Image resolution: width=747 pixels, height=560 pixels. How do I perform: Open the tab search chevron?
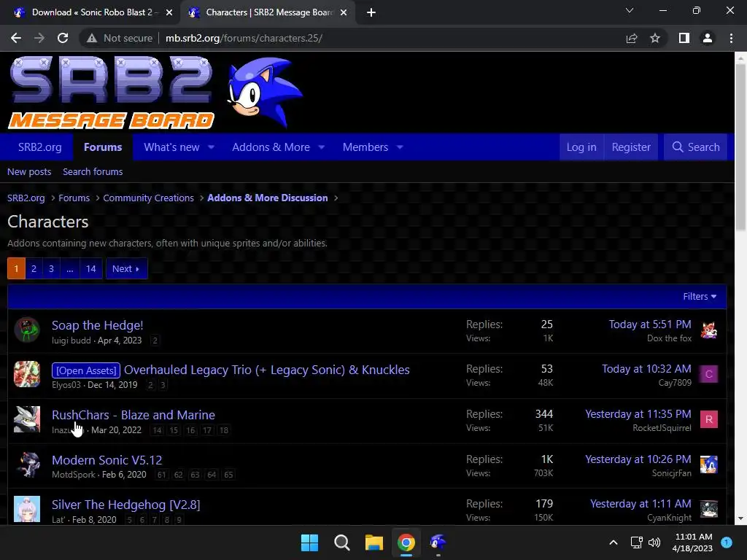(x=630, y=10)
